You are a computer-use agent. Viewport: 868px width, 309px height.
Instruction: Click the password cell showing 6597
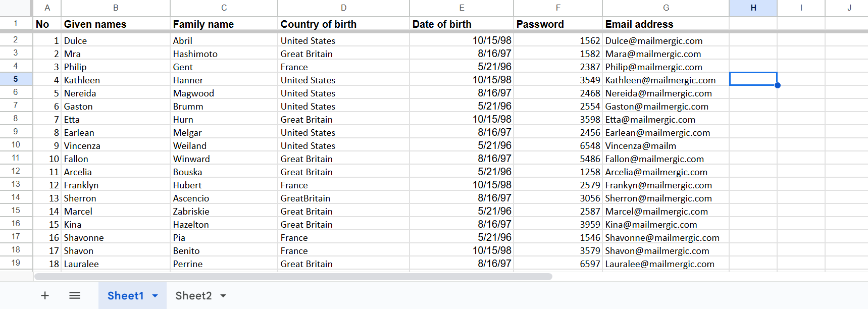pyautogui.click(x=558, y=264)
